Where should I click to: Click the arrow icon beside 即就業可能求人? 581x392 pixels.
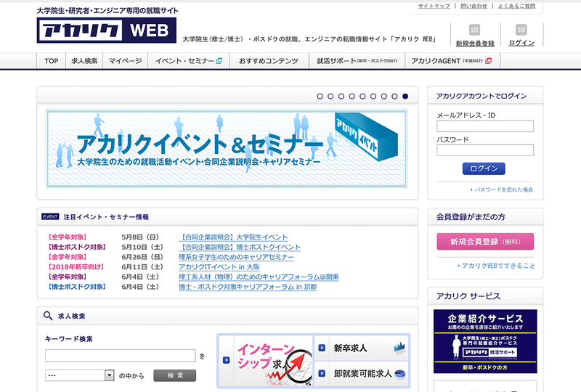(322, 373)
